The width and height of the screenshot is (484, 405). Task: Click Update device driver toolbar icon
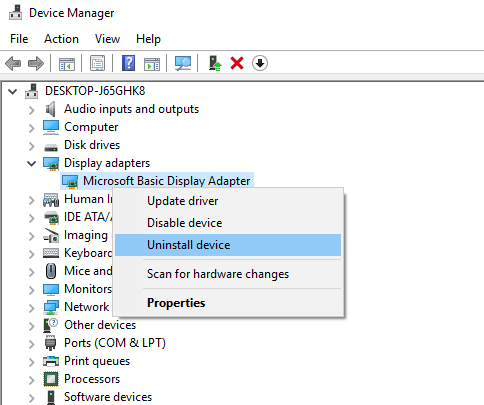click(215, 63)
